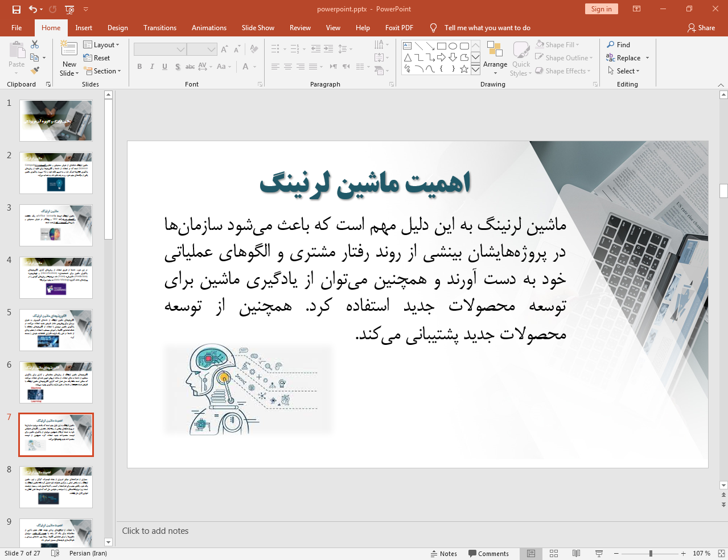
Task: Decrease font size with the small A icon
Action: coord(237,50)
